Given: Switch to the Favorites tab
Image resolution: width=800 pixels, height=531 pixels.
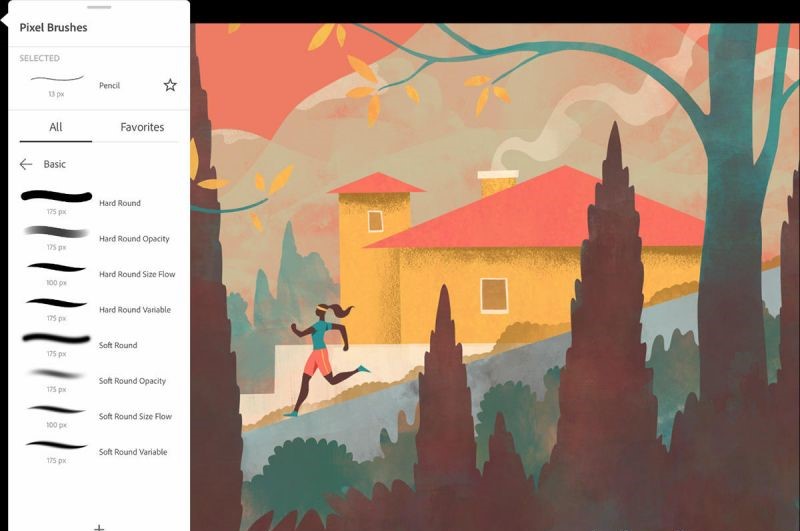Looking at the screenshot, I should (x=142, y=127).
